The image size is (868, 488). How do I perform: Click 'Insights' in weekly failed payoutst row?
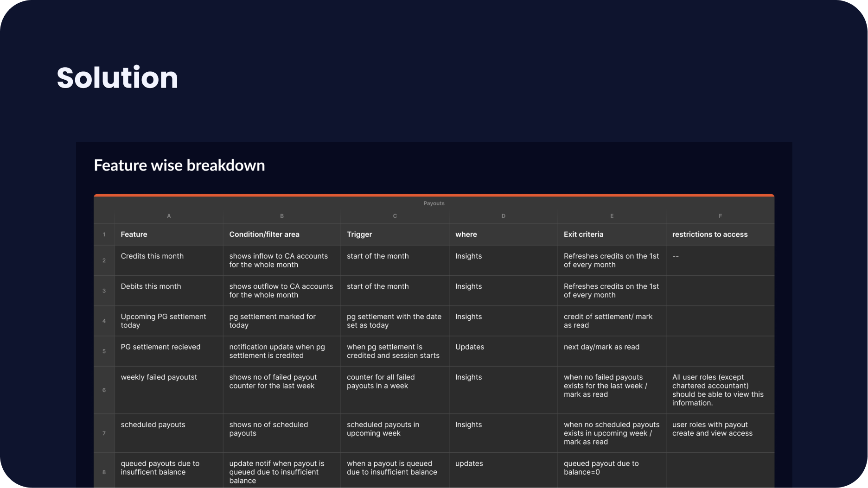(x=503, y=390)
